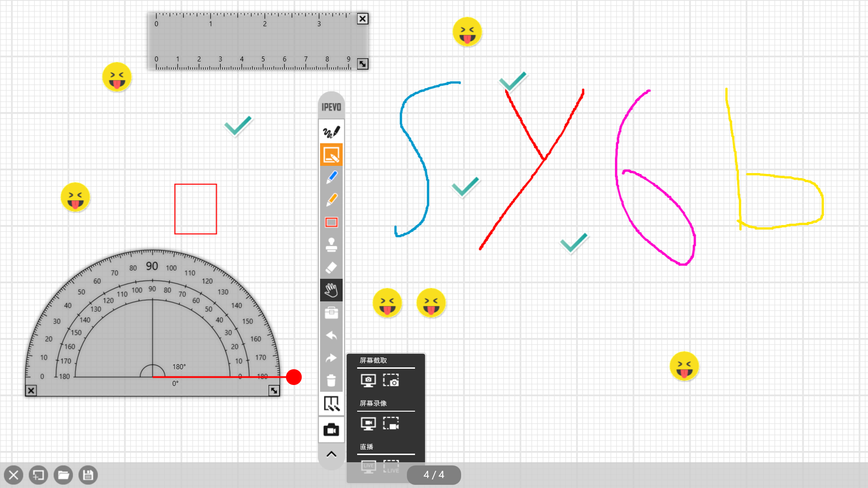Start full screen live broadcast
Image resolution: width=868 pixels, height=488 pixels.
(368, 466)
